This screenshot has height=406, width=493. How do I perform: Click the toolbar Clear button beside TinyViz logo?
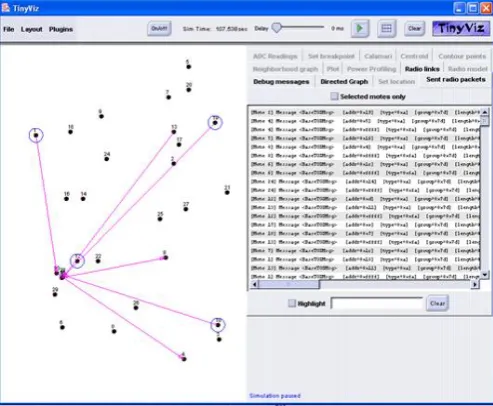pos(414,29)
